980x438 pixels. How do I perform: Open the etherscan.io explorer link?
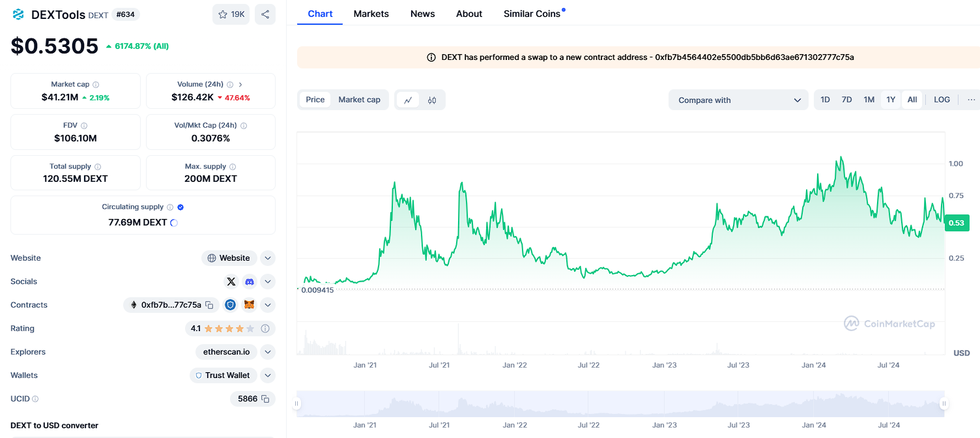click(226, 352)
